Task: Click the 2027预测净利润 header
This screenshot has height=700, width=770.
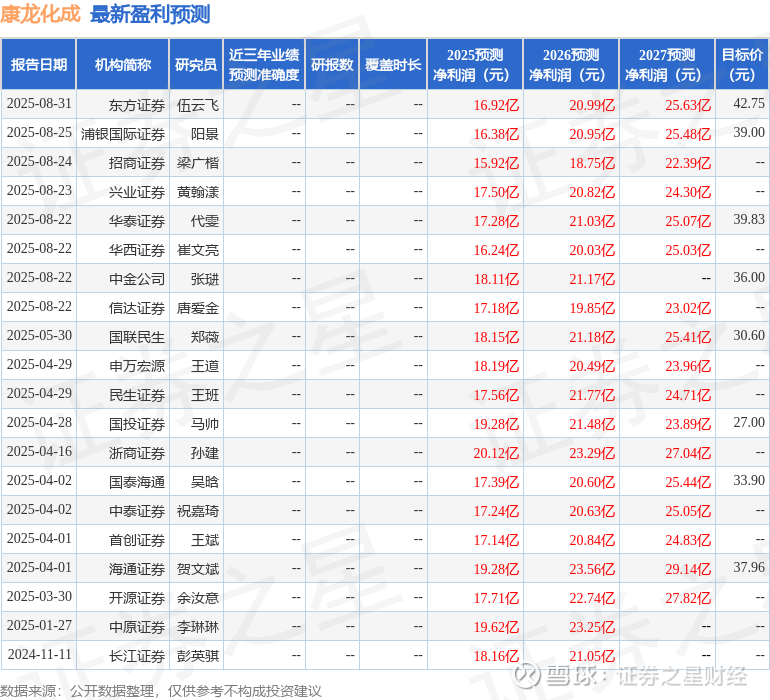Action: point(667,65)
